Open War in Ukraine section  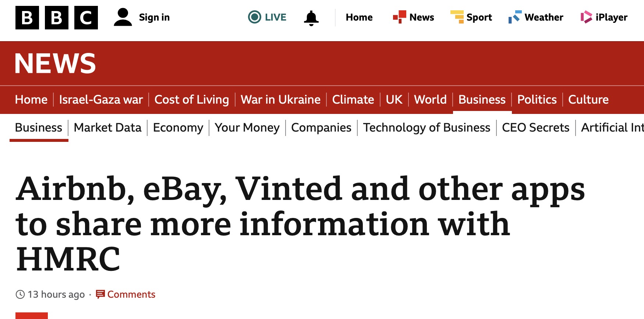(280, 100)
